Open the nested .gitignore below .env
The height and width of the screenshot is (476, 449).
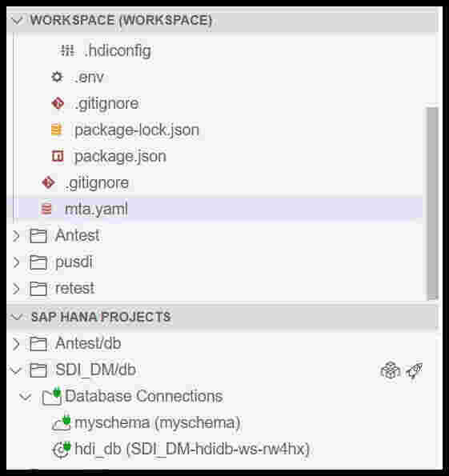point(107,103)
